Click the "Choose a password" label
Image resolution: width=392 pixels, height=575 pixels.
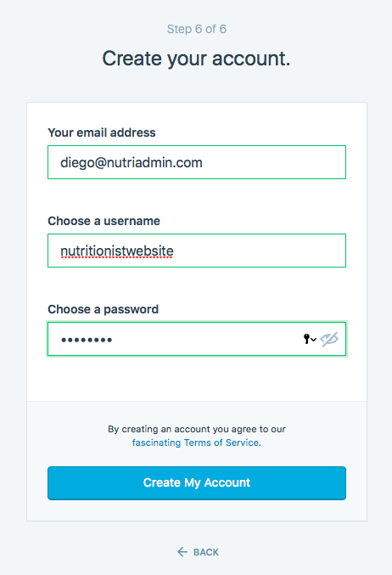(x=104, y=309)
